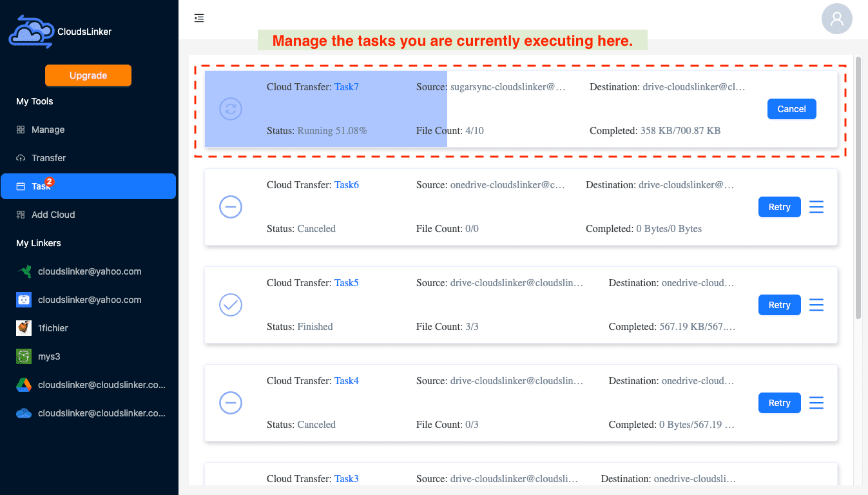Click the Google Drive icon in My Linkers

coord(24,385)
